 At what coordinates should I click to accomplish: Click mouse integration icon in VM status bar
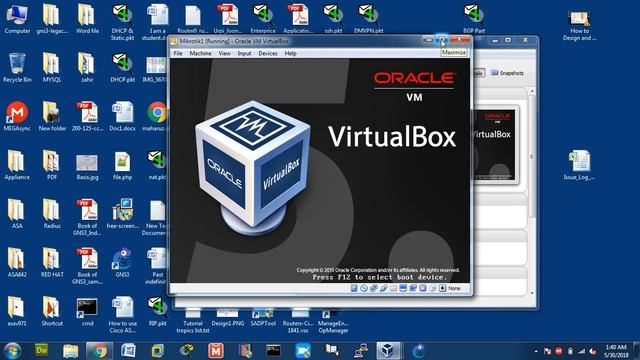pyautogui.click(x=432, y=288)
